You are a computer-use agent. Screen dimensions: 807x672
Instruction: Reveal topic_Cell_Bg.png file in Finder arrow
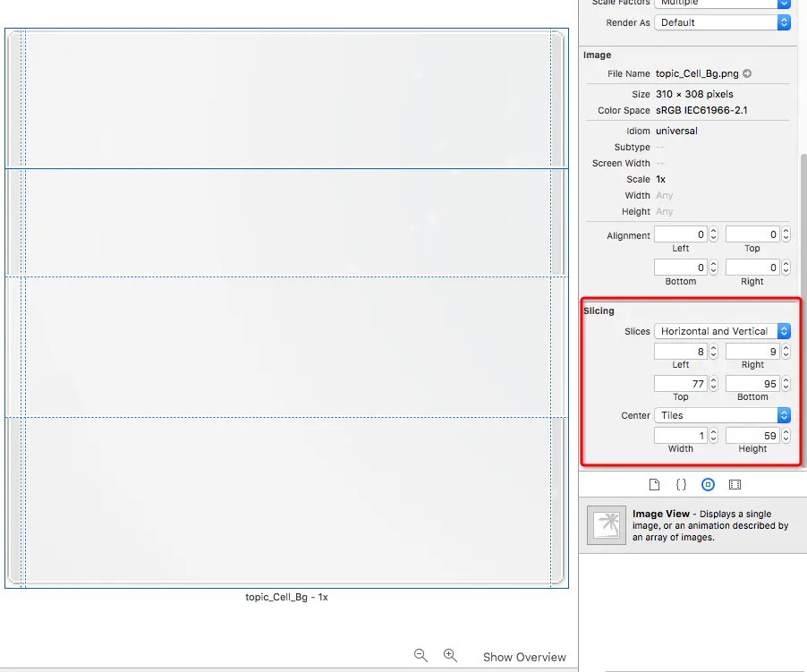pos(747,73)
